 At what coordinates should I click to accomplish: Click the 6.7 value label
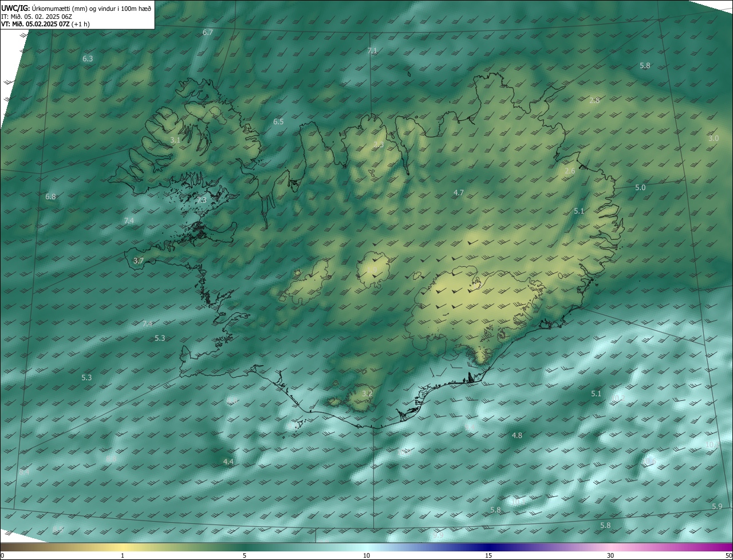tap(208, 33)
